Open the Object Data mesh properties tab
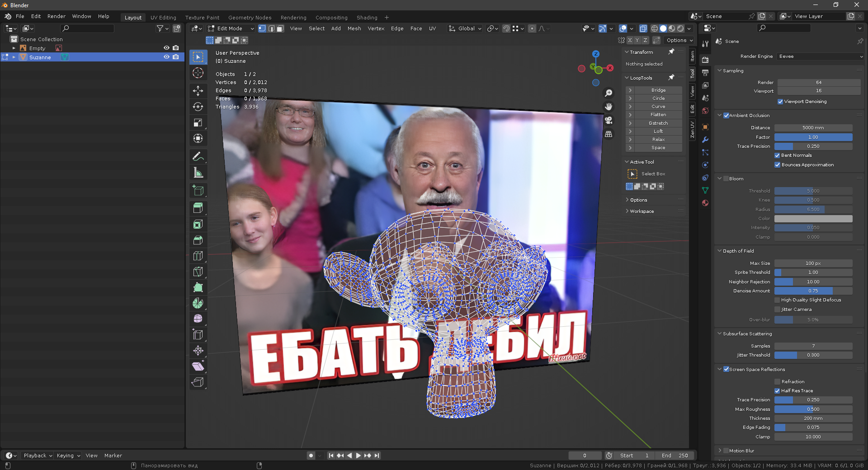Image resolution: width=868 pixels, height=470 pixels. click(705, 190)
